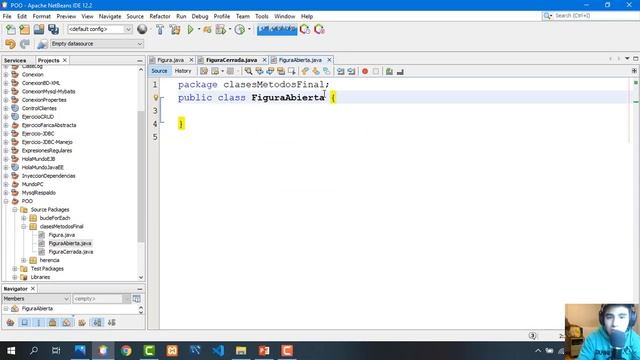Minimize the Projects panel
Image resolution: width=640 pixels, height=360 pixels.
click(140, 60)
